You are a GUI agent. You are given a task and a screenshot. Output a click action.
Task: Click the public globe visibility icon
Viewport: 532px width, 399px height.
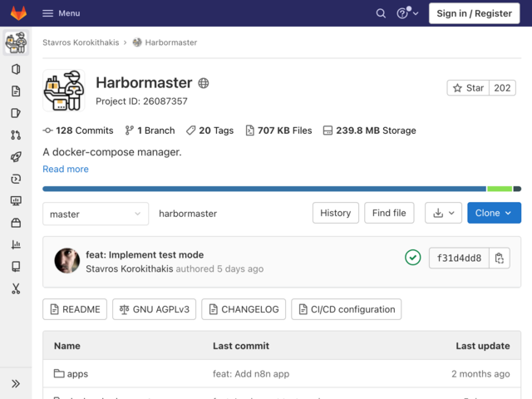coord(203,83)
